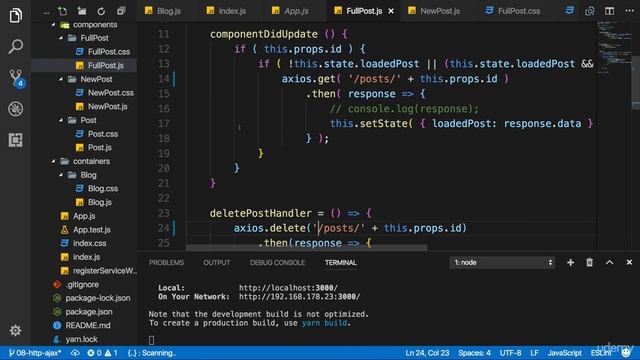
Task: Open the http://localhost:3000/ terminal link
Action: coord(288,288)
